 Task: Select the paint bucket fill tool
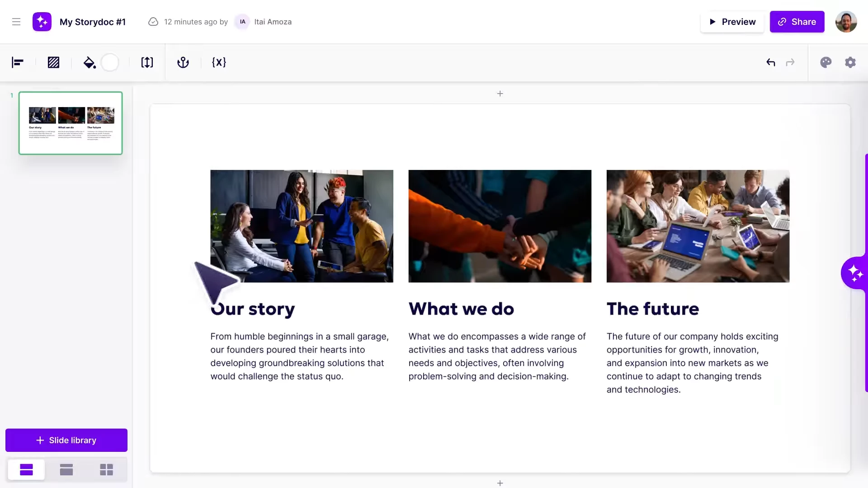90,62
